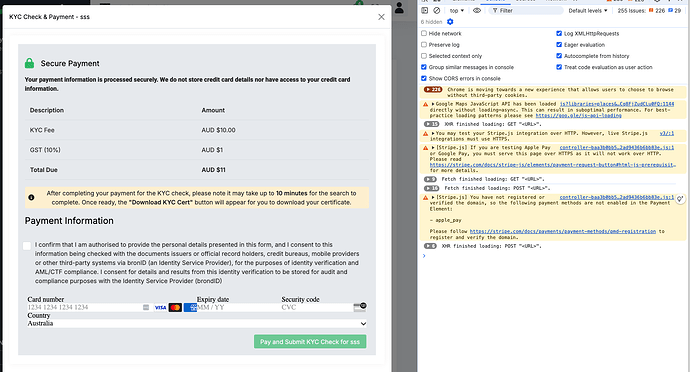The image size is (690, 372).
Task: Uncheck Show CORS errors in console
Action: pyautogui.click(x=424, y=78)
